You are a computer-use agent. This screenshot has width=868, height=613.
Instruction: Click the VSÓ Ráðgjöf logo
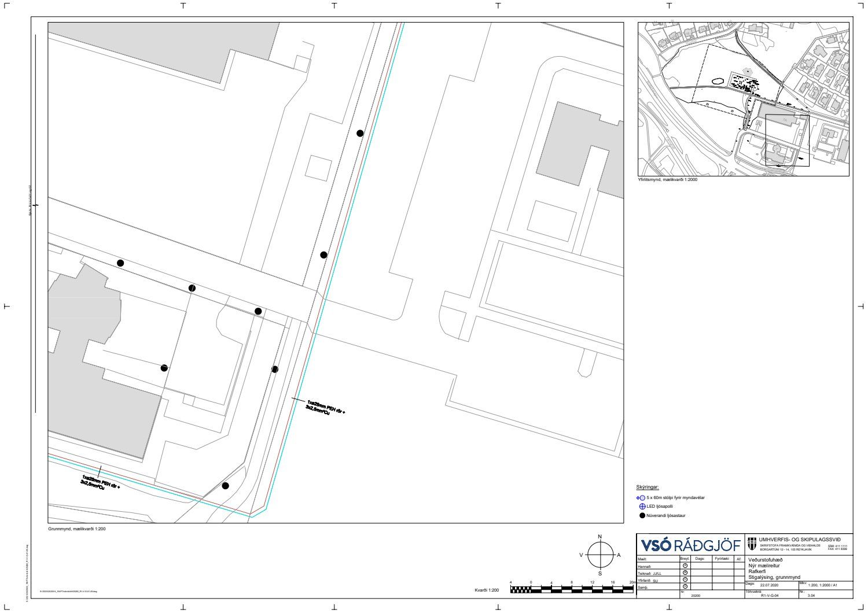(690, 545)
